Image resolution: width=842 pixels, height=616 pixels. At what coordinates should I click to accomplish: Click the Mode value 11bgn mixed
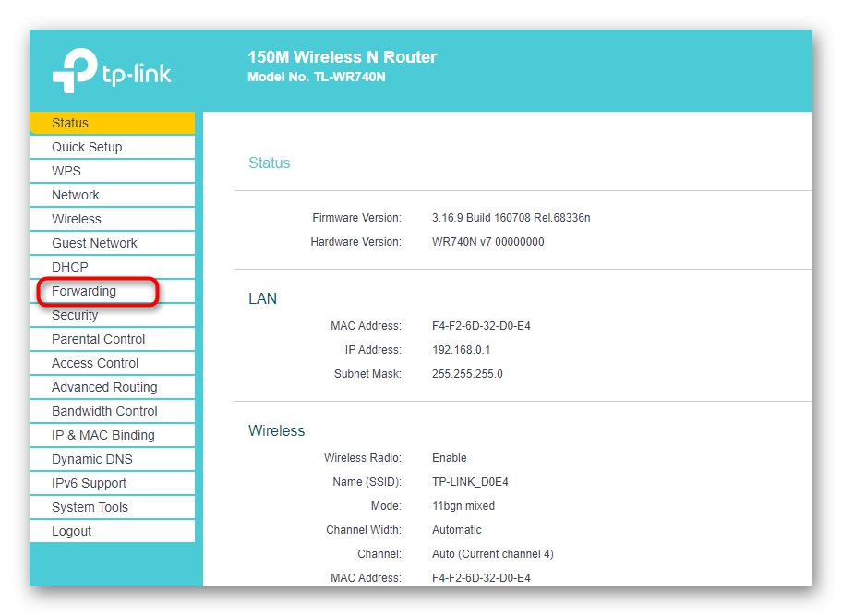click(x=463, y=506)
